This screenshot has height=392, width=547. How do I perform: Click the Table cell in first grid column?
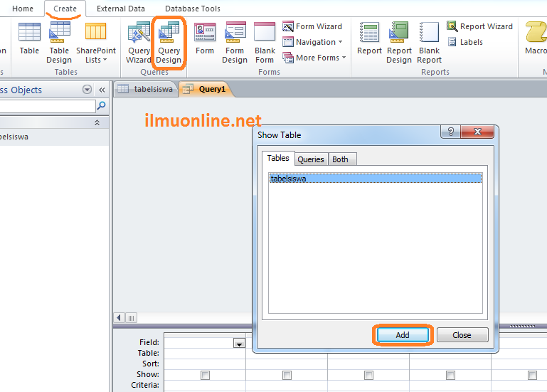(205, 354)
